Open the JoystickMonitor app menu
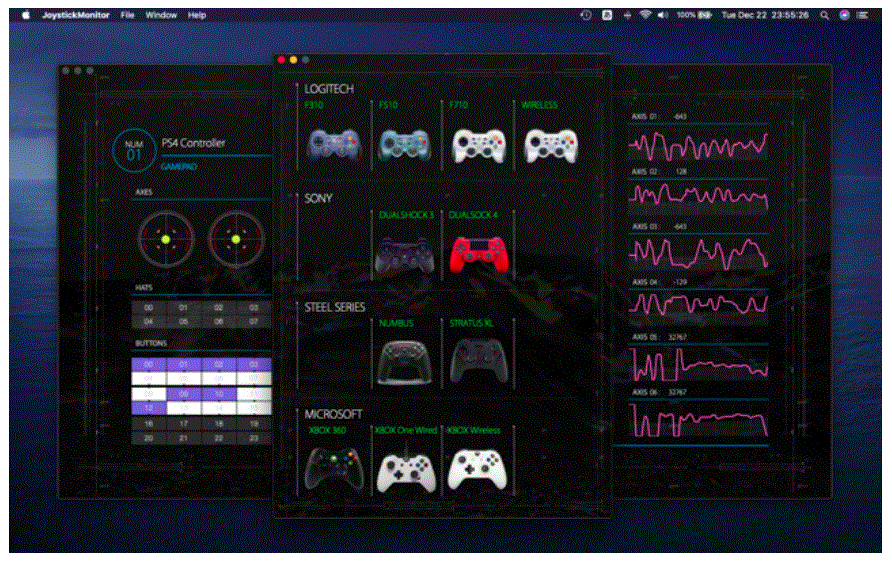This screenshot has width=892, height=563. [75, 15]
